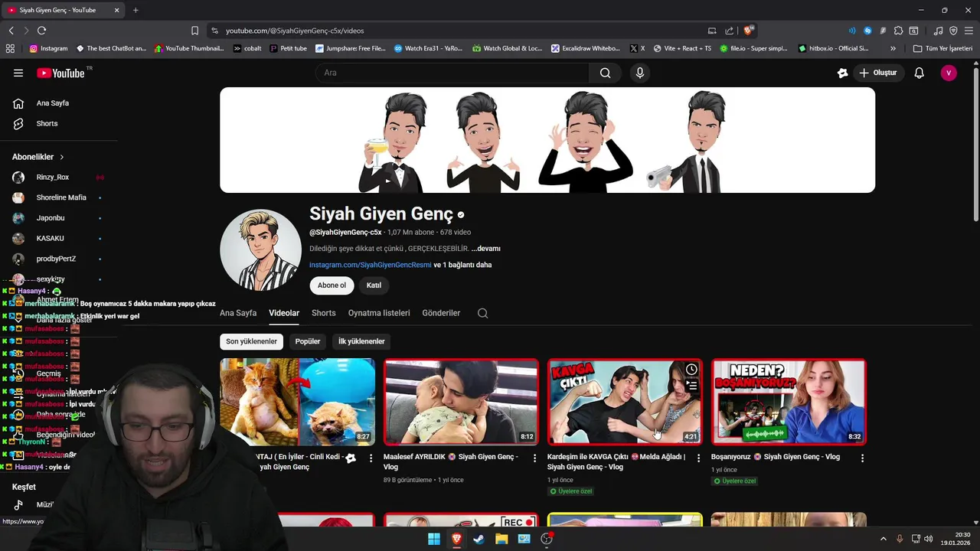This screenshot has width=980, height=551.
Task: Open the Brave VPN shield icon
Action: 953,31
